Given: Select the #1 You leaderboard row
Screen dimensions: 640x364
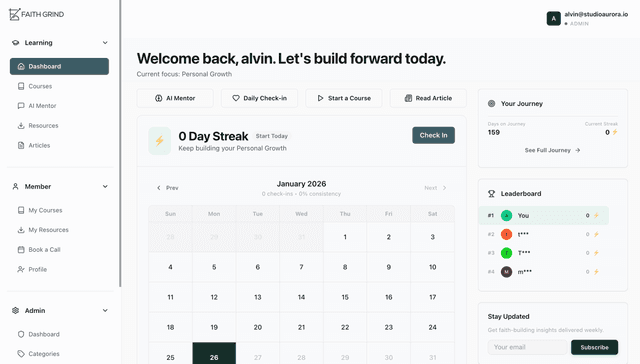Looking at the screenshot, I should 544,215.
